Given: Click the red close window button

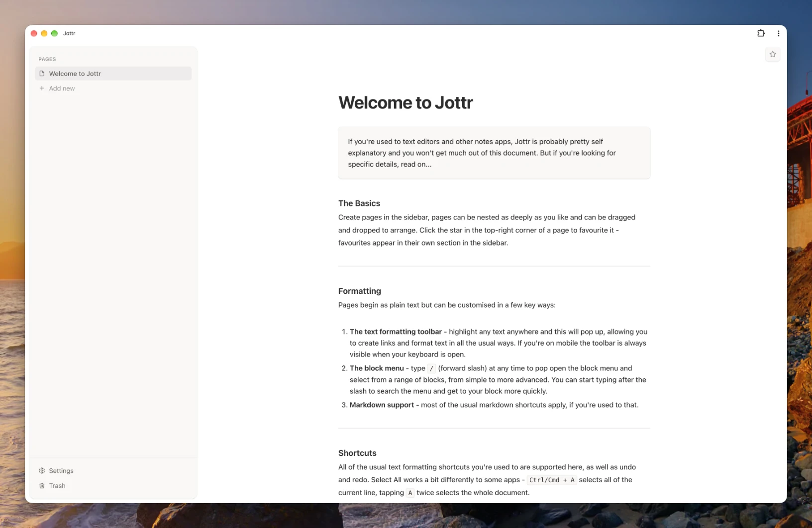Looking at the screenshot, I should pos(34,33).
